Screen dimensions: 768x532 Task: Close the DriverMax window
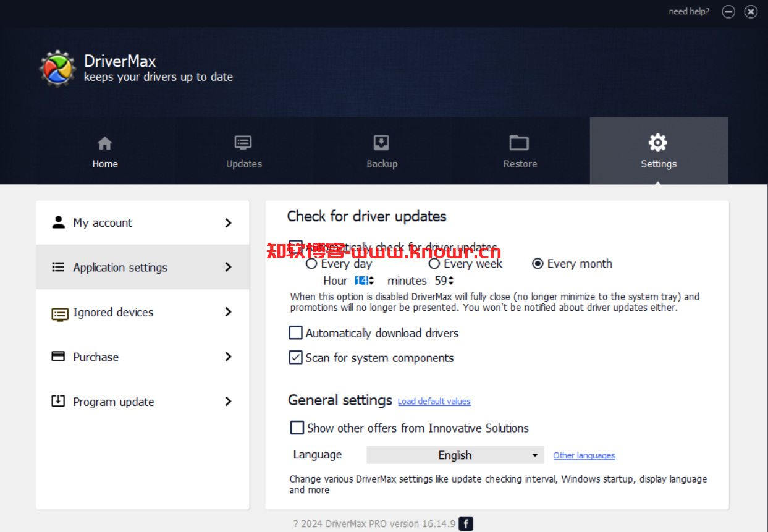tap(751, 12)
